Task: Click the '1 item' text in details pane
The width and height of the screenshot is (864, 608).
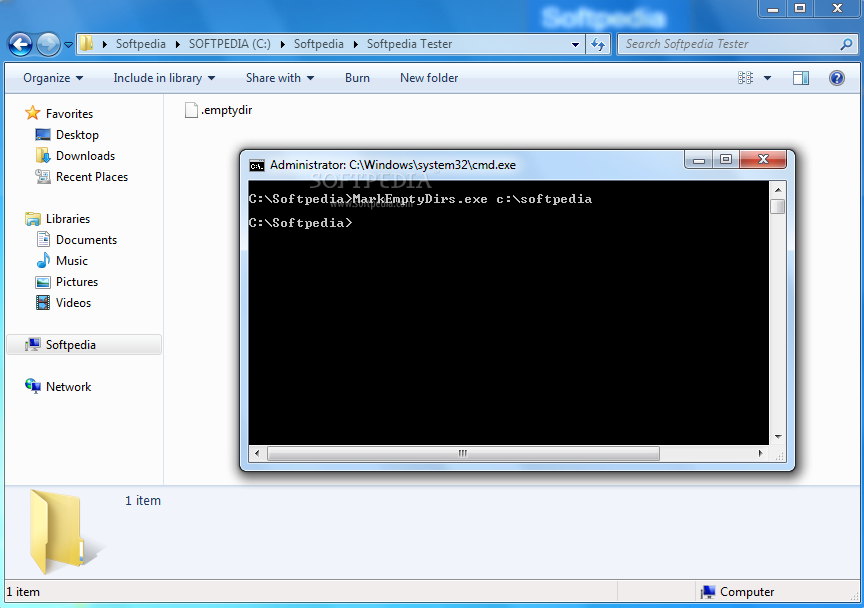Action: tap(143, 501)
